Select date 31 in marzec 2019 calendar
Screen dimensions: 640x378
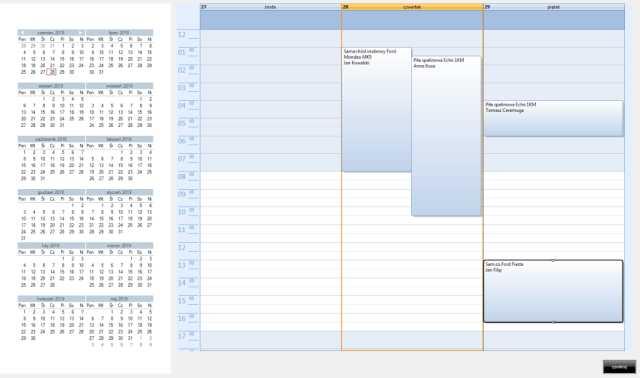pos(149,285)
